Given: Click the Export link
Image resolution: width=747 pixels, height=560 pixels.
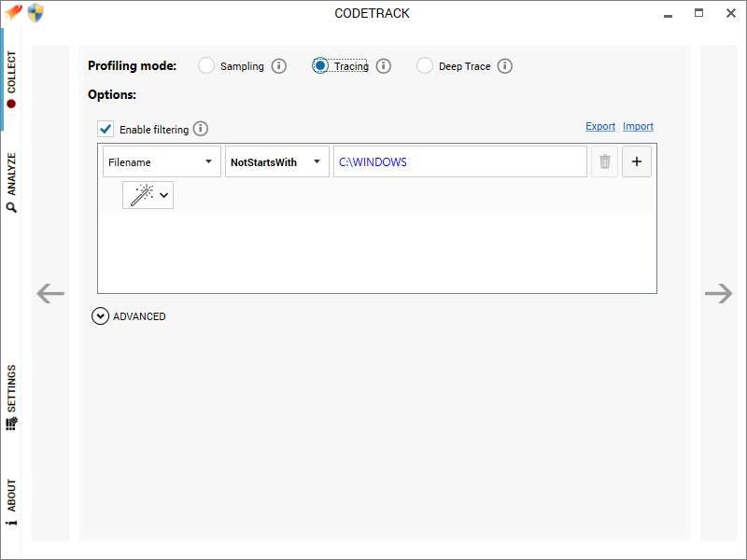Looking at the screenshot, I should [600, 126].
